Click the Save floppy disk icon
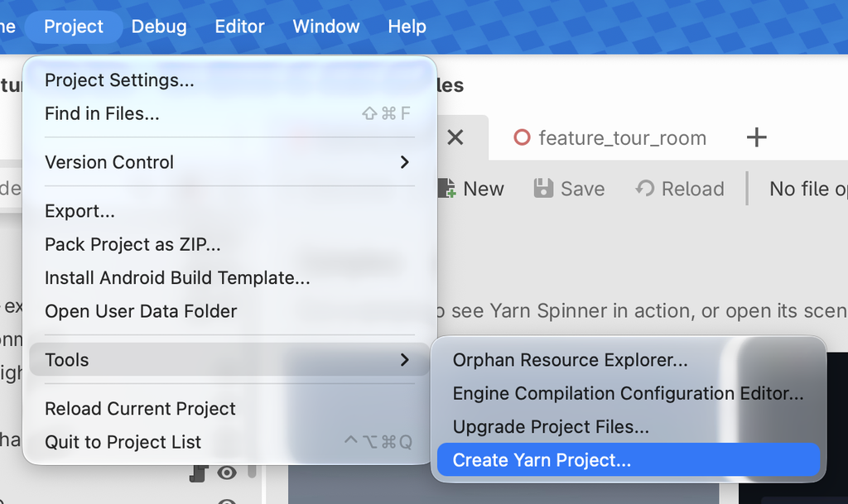Viewport: 848px width, 504px height. pos(543,189)
